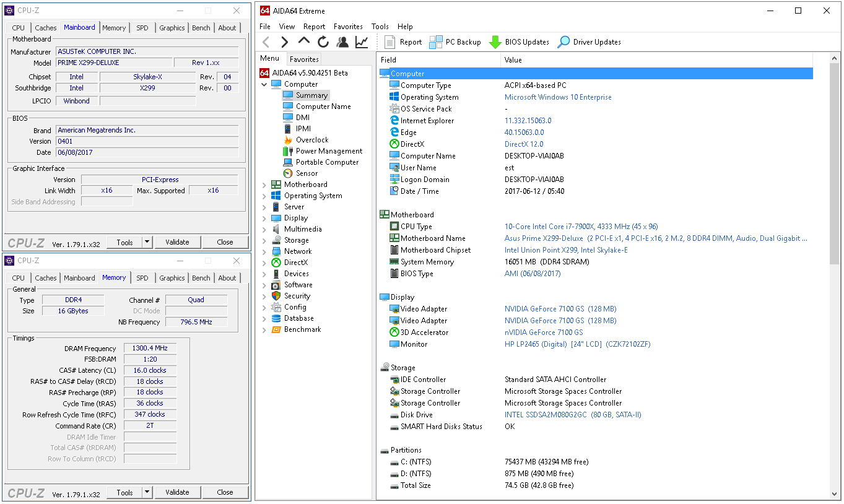Click the PC Backup toolbar button

click(x=455, y=42)
